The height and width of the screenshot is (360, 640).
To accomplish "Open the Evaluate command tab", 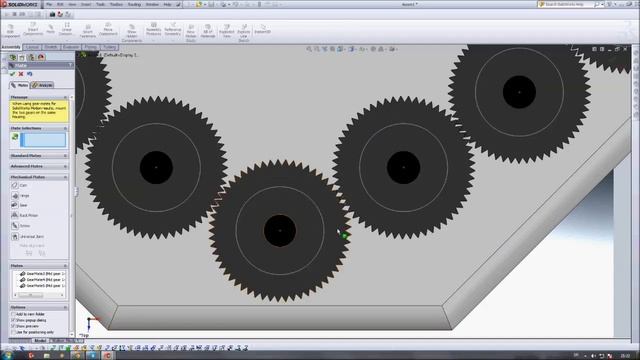I will point(71,47).
